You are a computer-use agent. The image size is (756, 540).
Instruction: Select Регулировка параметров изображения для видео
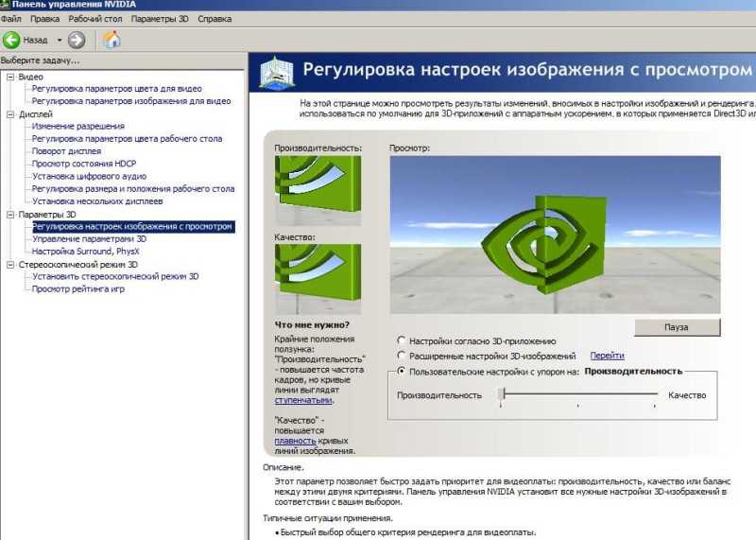tap(131, 101)
